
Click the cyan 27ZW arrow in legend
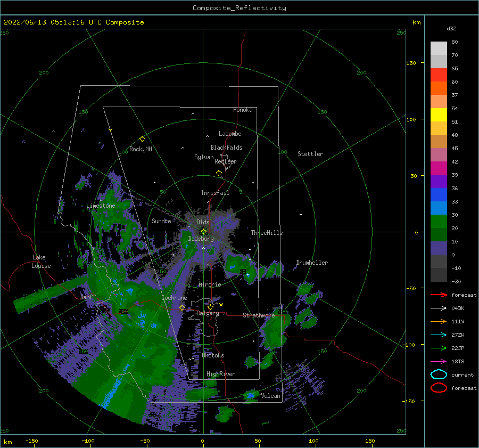[439, 335]
